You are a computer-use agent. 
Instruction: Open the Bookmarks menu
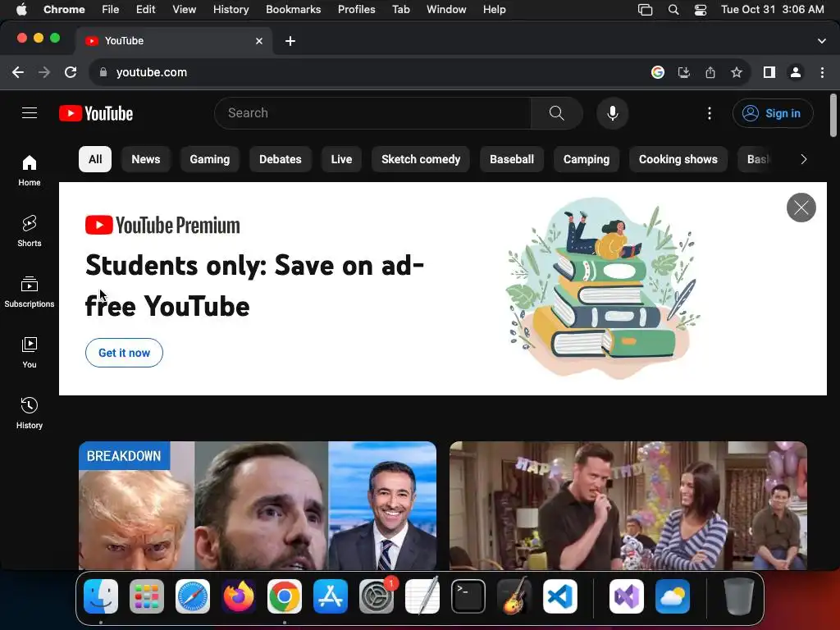pos(293,9)
